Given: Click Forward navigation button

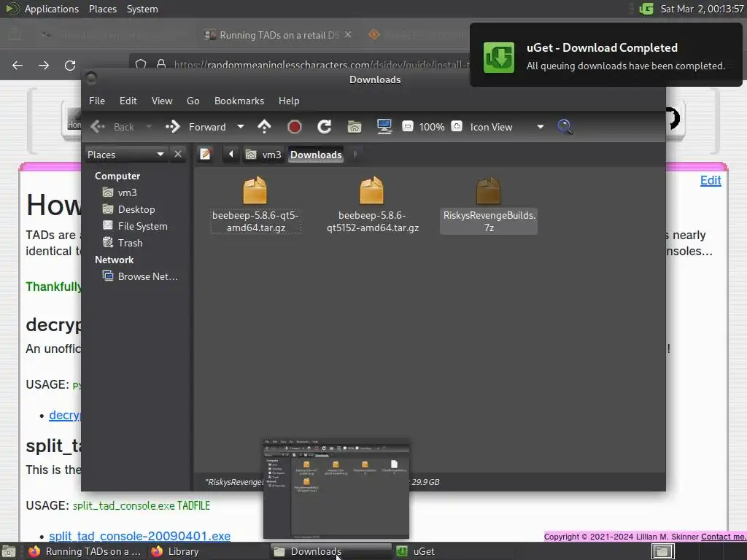Looking at the screenshot, I should click(x=196, y=127).
